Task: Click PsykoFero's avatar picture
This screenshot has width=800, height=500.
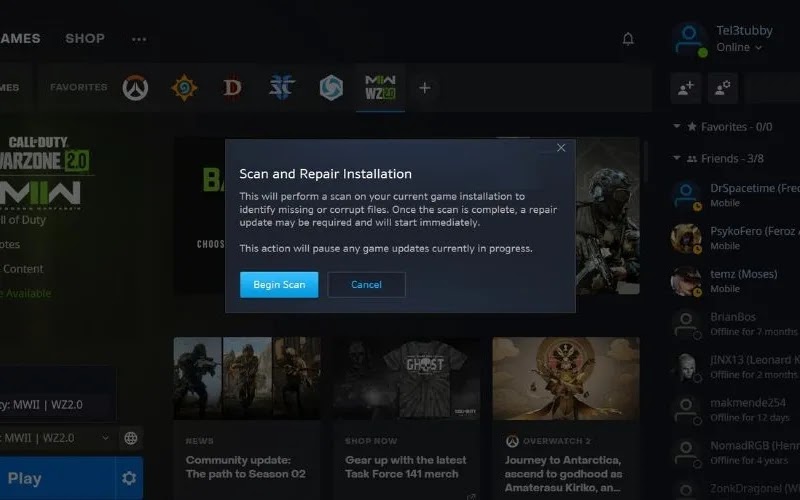Action: [x=686, y=238]
